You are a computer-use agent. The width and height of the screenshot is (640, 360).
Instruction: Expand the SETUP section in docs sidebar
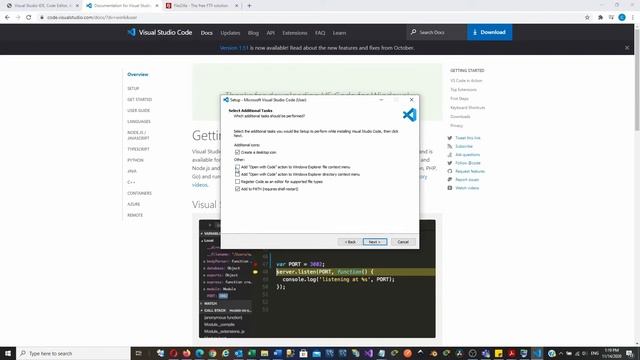point(133,89)
